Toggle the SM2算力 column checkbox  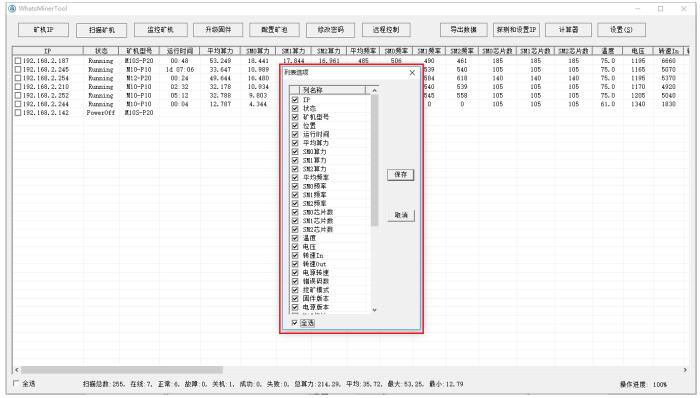click(x=295, y=169)
